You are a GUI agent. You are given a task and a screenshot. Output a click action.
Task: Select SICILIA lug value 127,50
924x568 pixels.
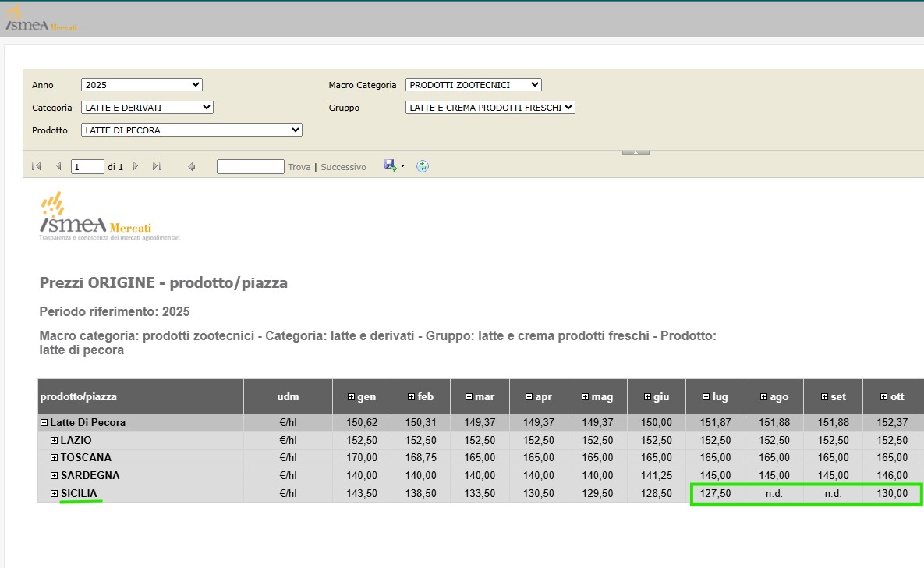pyautogui.click(x=715, y=493)
